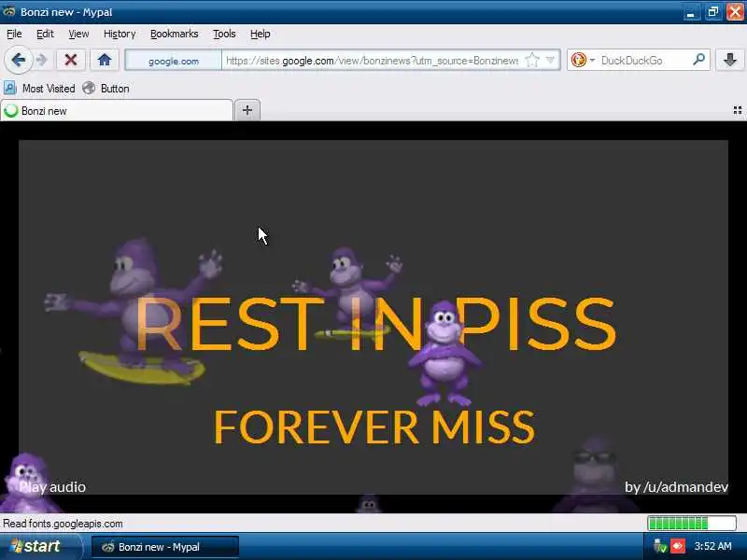Open the Help menu

tap(261, 34)
